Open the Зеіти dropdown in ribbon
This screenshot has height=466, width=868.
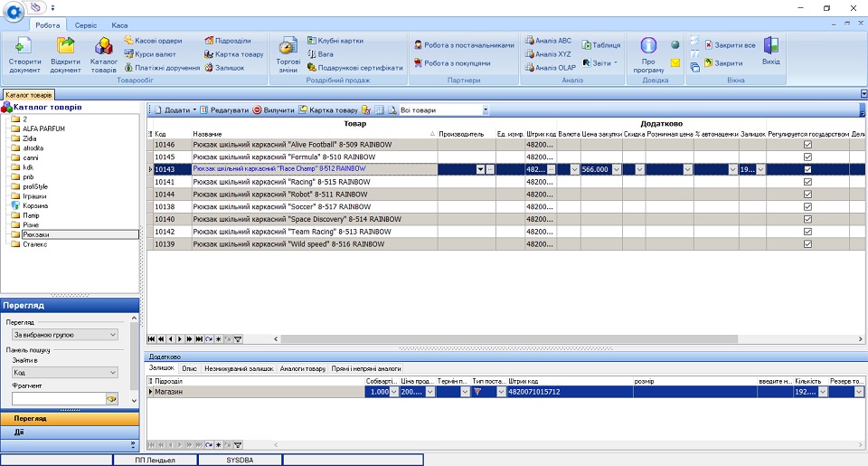(600, 63)
